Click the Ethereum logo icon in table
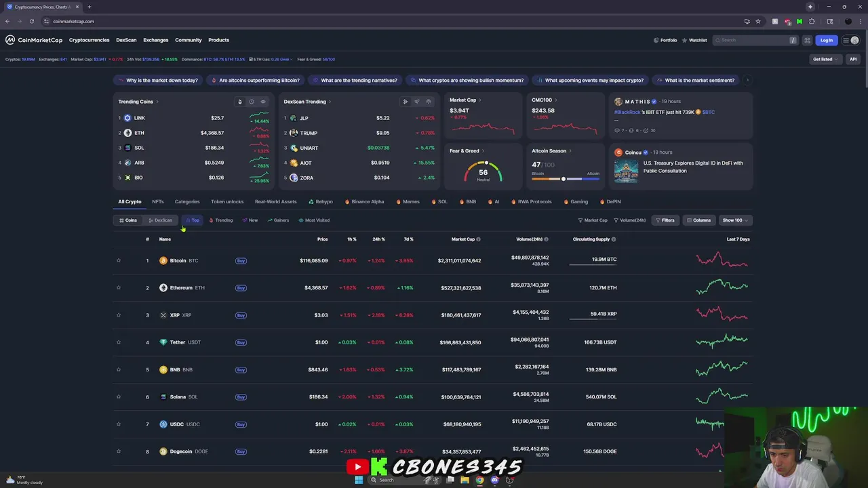Screen dimensions: 868x488 (163, 287)
